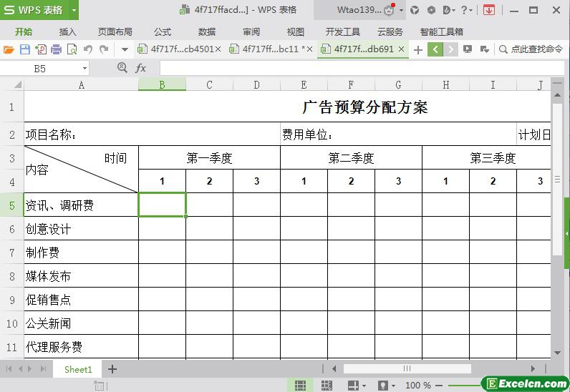Open the WPS 表格 application menu dropdown arrow
This screenshot has width=570, height=392.
click(74, 10)
